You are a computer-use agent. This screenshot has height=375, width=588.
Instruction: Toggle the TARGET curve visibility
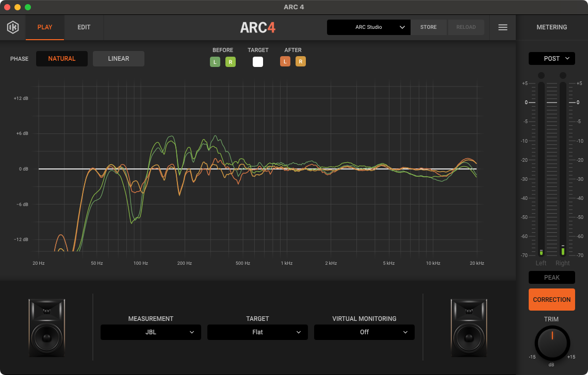pyautogui.click(x=257, y=62)
